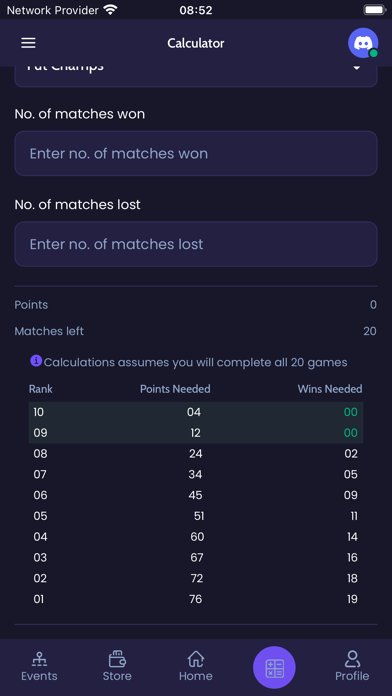
Task: Tap the Matches left value 20
Action: (x=370, y=331)
